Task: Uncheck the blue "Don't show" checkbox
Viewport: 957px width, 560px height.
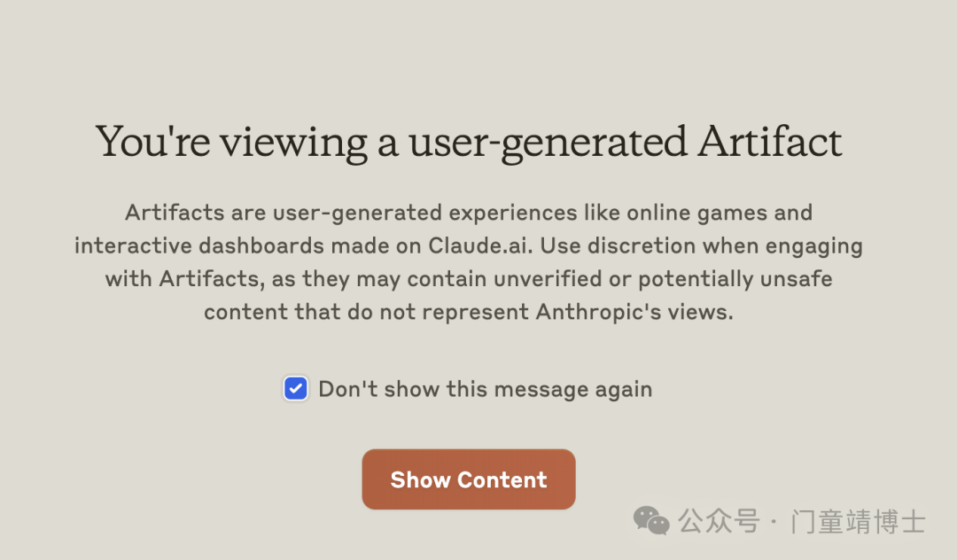Action: (295, 389)
